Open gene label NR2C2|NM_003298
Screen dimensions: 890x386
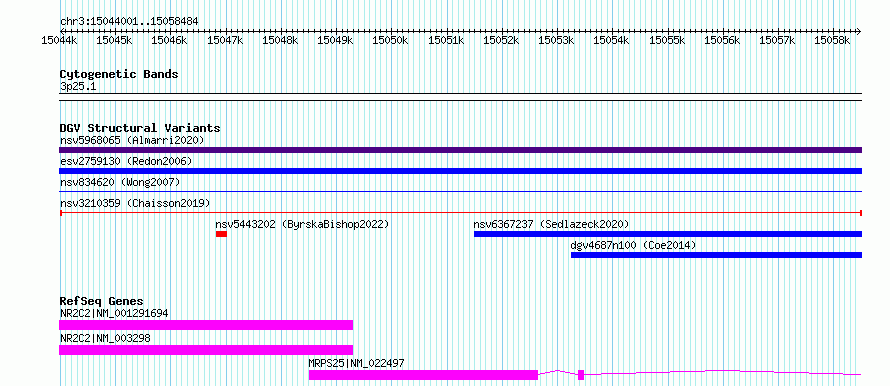(105, 338)
